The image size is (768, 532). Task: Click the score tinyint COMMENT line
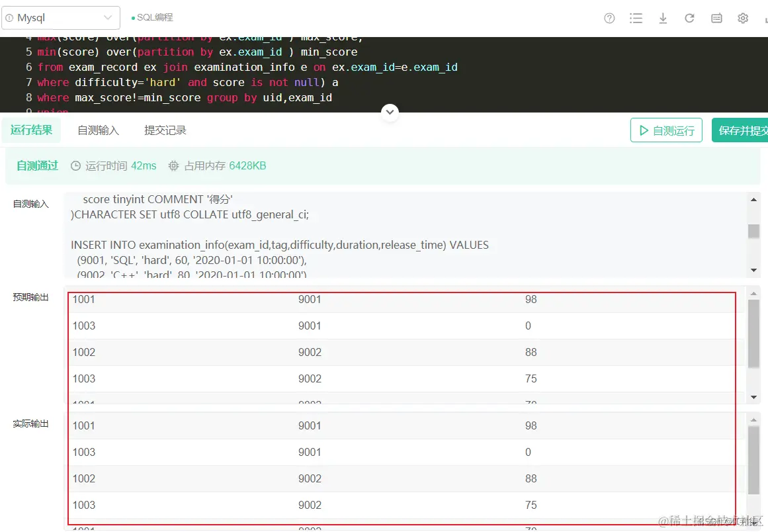(x=157, y=199)
